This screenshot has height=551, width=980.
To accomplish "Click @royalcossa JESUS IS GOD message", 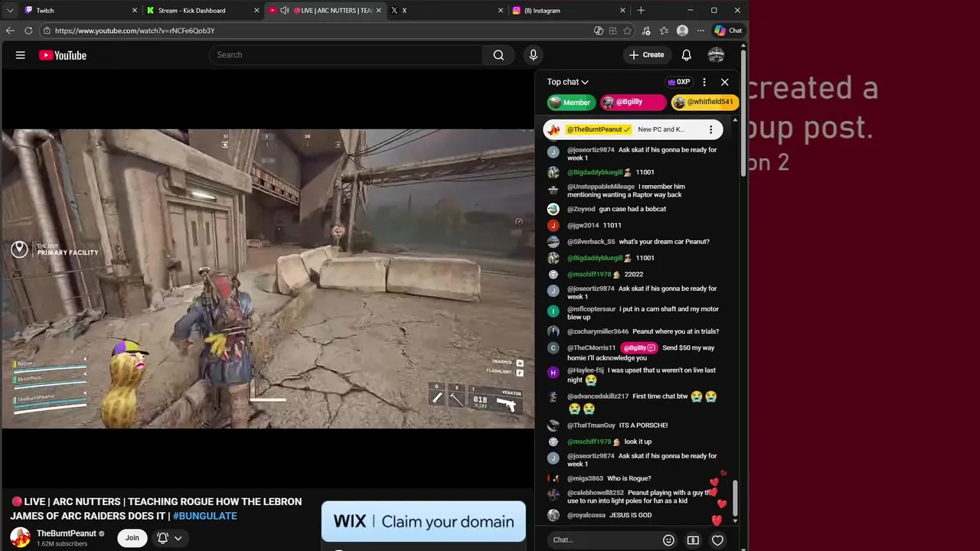I will point(601,516).
